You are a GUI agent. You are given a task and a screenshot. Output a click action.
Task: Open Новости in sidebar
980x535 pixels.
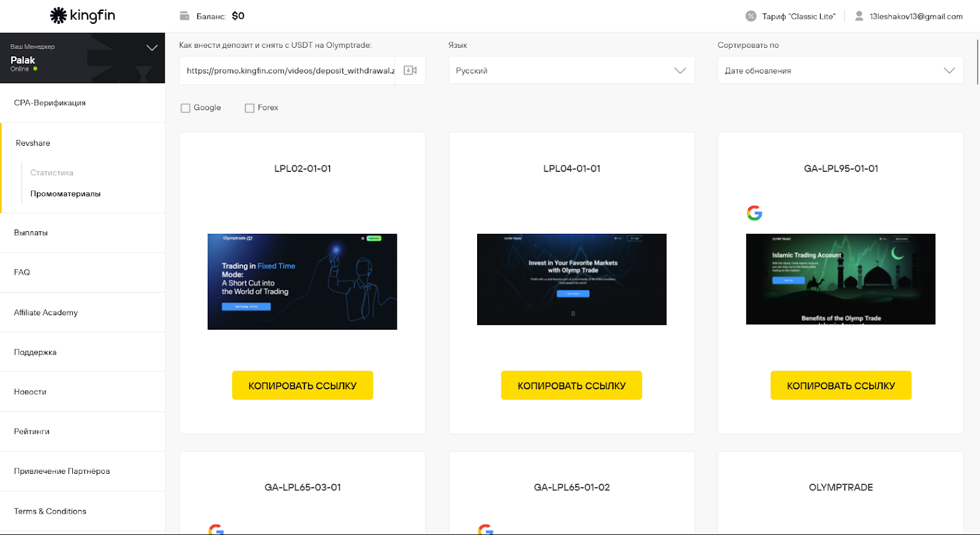(x=83, y=392)
